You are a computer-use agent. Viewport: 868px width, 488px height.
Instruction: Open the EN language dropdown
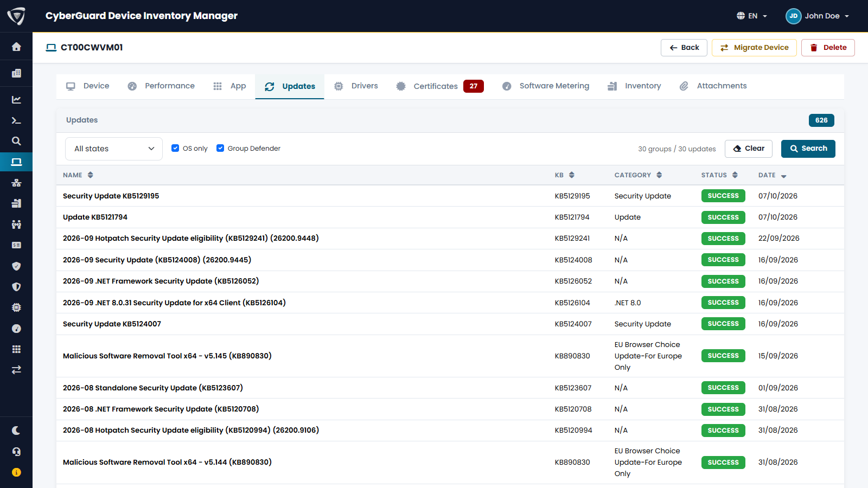pos(752,16)
